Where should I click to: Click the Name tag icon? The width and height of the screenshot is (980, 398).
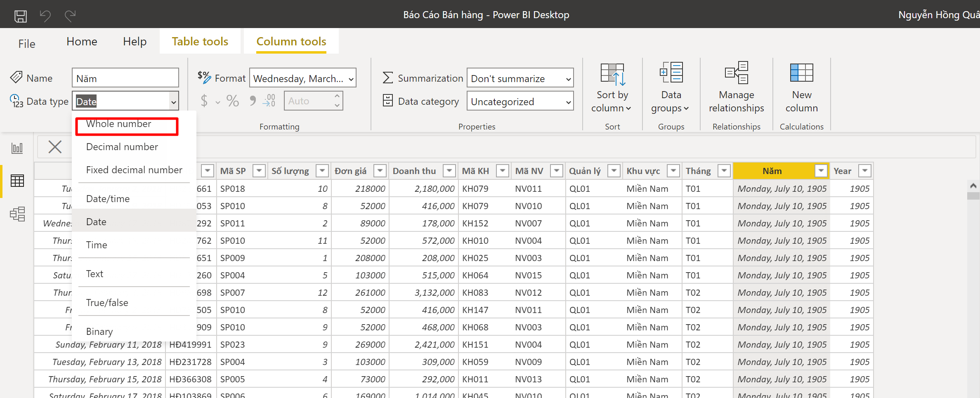[x=16, y=77]
